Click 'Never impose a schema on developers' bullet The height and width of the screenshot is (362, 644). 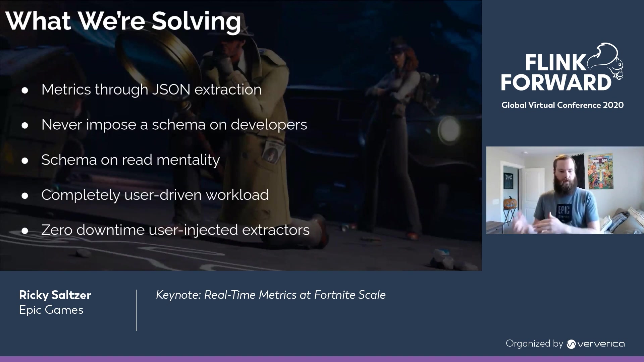click(174, 125)
